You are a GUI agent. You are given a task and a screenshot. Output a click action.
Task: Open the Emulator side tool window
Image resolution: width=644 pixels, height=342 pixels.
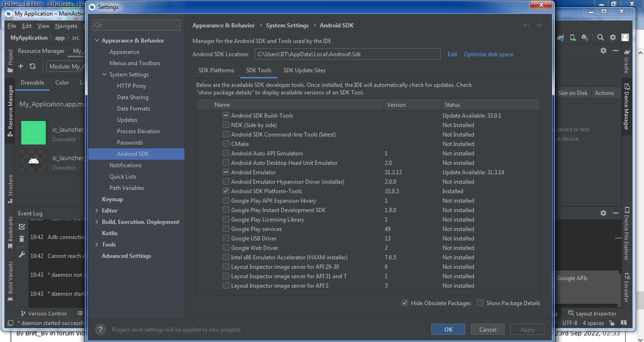[x=627, y=287]
